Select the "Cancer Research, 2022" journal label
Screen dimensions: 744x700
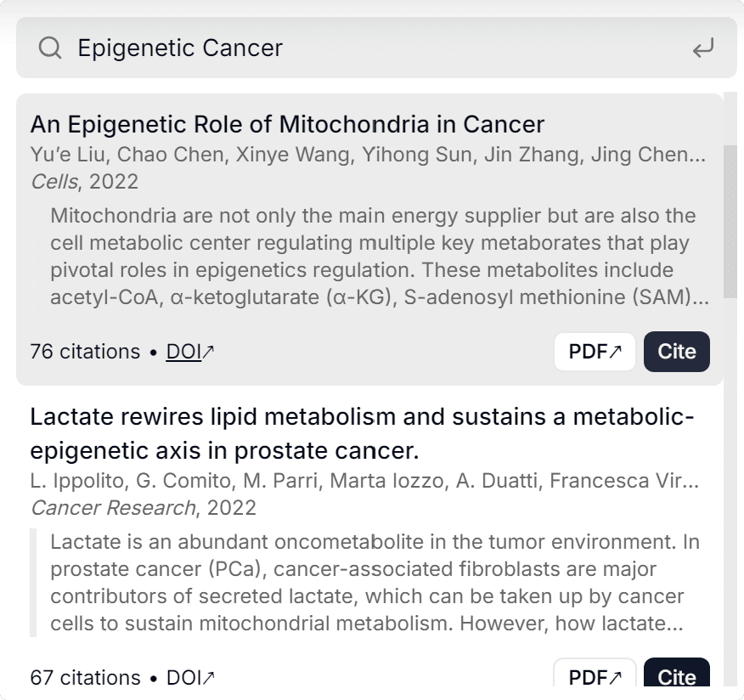(x=143, y=507)
